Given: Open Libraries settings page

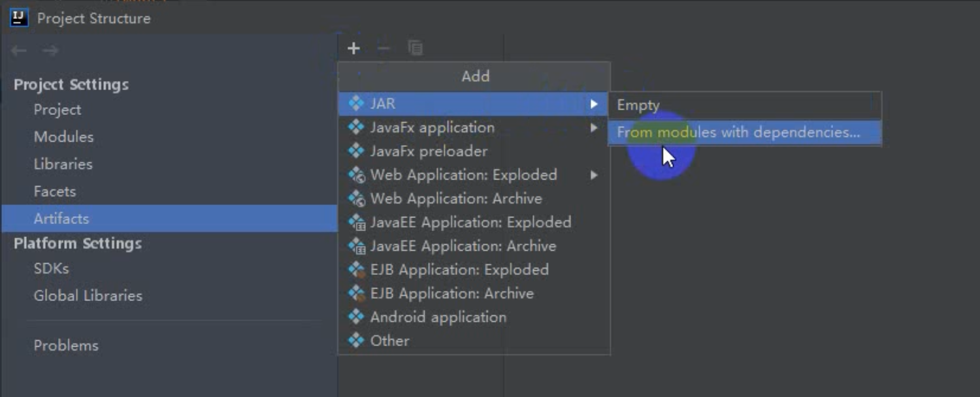Looking at the screenshot, I should point(169,165).
